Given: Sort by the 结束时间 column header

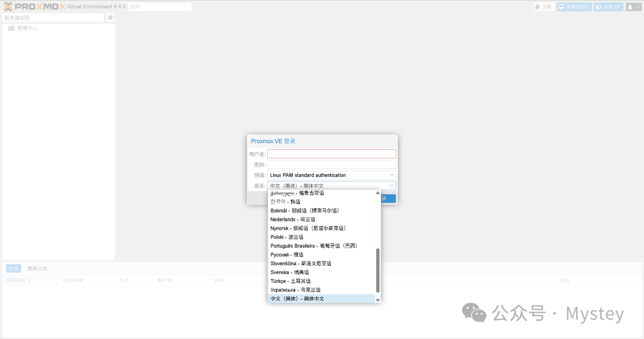Looking at the screenshot, I should coord(87,281).
